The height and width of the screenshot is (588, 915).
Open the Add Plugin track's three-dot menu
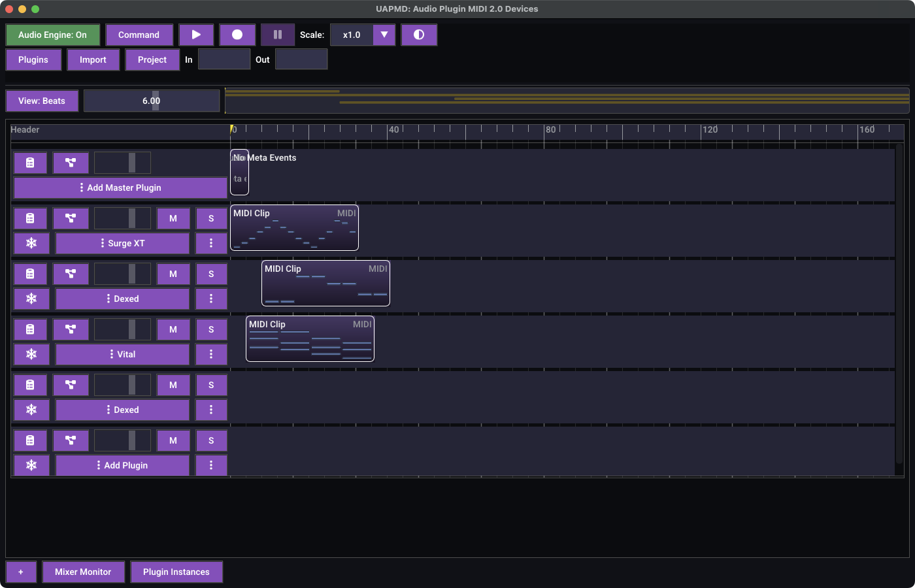tap(211, 465)
